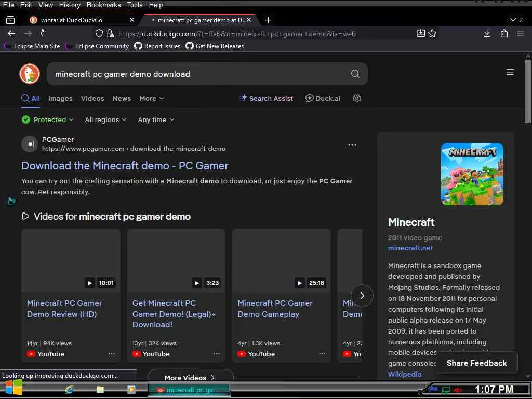Visit minecraft.net link
The width and height of the screenshot is (532, 399).
410,248
